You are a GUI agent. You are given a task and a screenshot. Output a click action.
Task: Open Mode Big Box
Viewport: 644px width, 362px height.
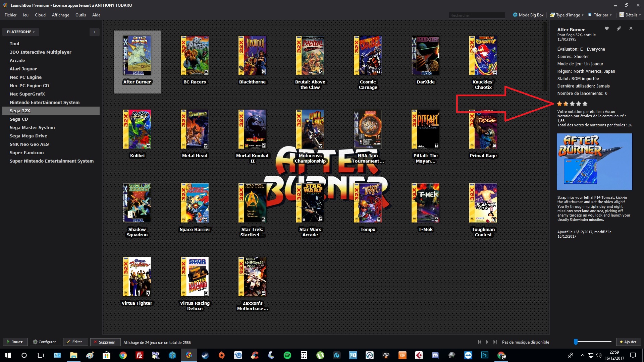pyautogui.click(x=528, y=15)
